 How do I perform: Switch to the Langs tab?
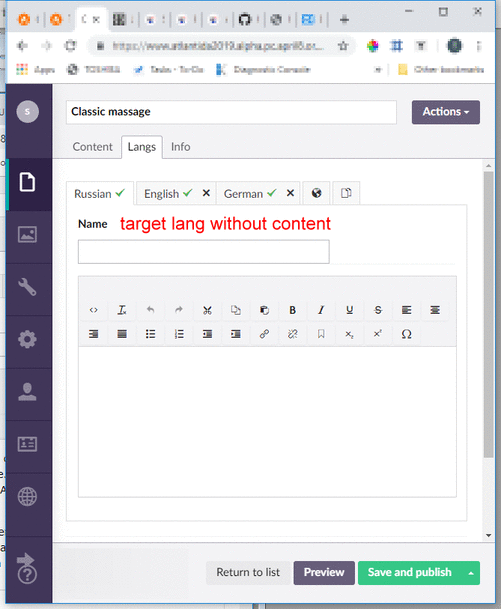point(142,147)
